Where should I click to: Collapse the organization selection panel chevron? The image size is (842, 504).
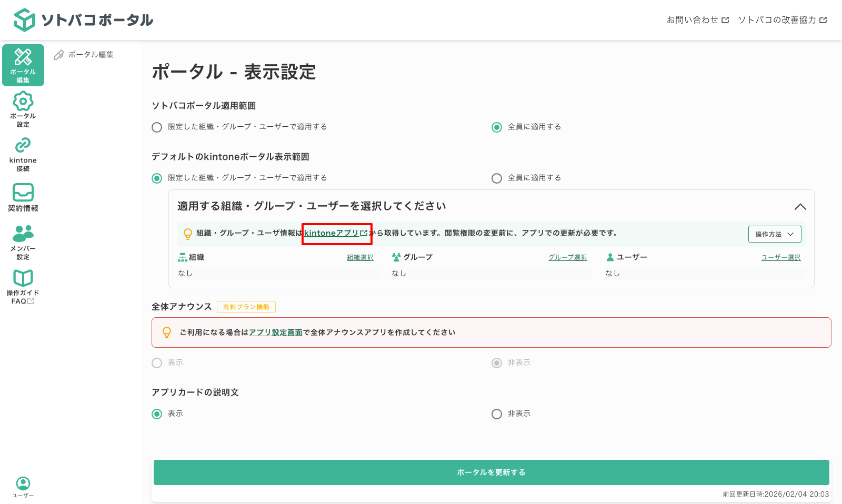[x=801, y=207]
